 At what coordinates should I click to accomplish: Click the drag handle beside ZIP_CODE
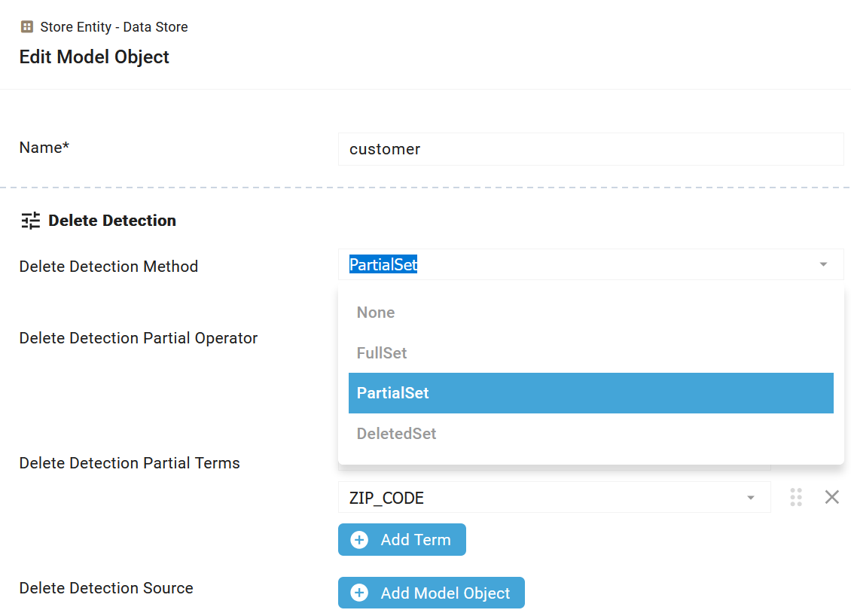point(795,497)
